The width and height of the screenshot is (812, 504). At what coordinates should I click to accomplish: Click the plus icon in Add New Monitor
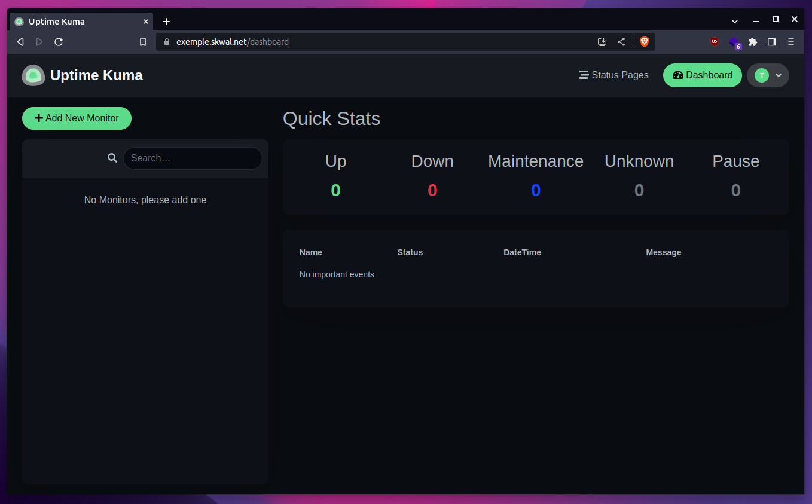(x=39, y=118)
